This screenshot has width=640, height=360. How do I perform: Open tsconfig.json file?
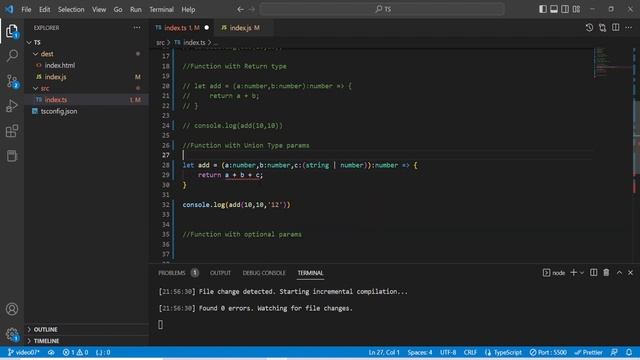(x=59, y=111)
